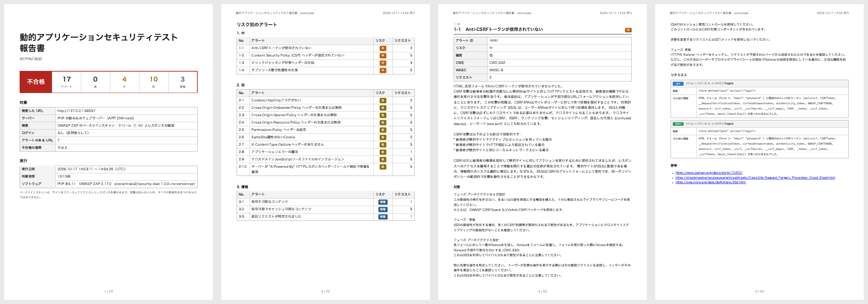Click the 0 高 risk count
The height and width of the screenshot is (304, 868).
click(95, 82)
